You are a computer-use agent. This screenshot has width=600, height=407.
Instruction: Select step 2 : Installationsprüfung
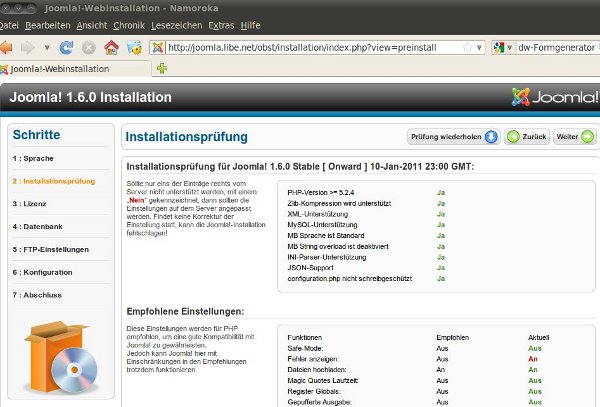pos(54,181)
